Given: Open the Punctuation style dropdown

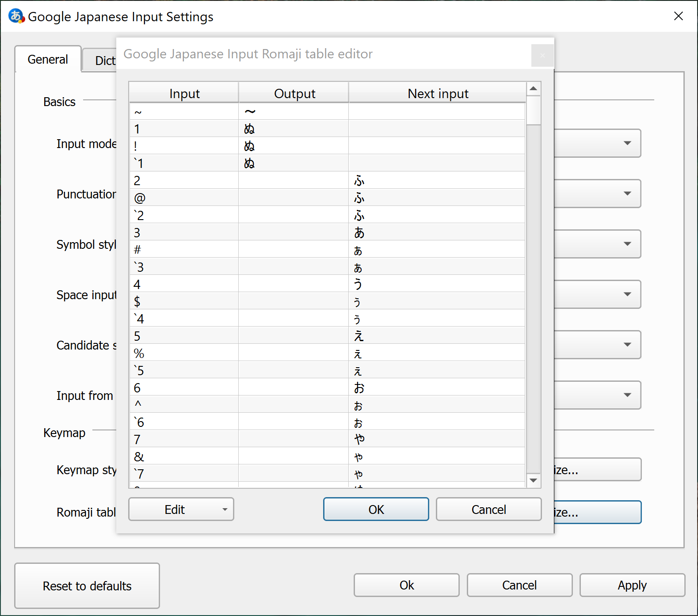Looking at the screenshot, I should point(597,194).
